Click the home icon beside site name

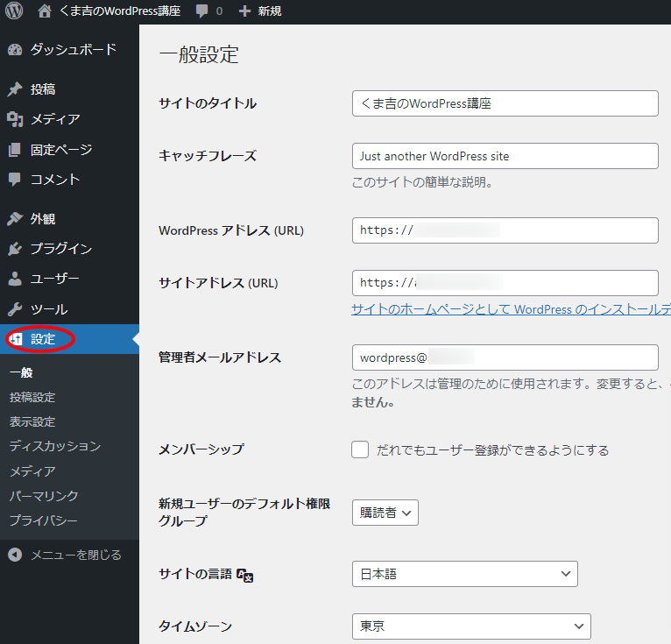pos(45,11)
